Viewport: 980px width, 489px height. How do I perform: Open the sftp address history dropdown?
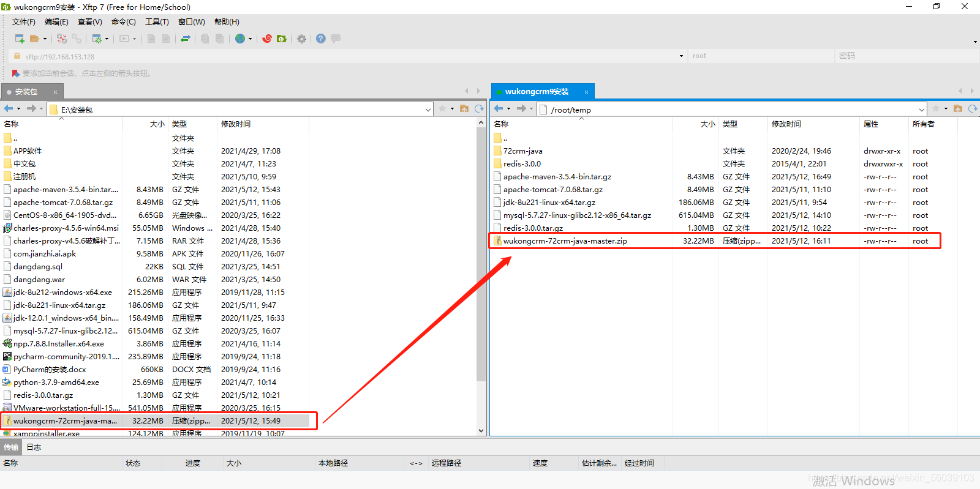tap(681, 56)
